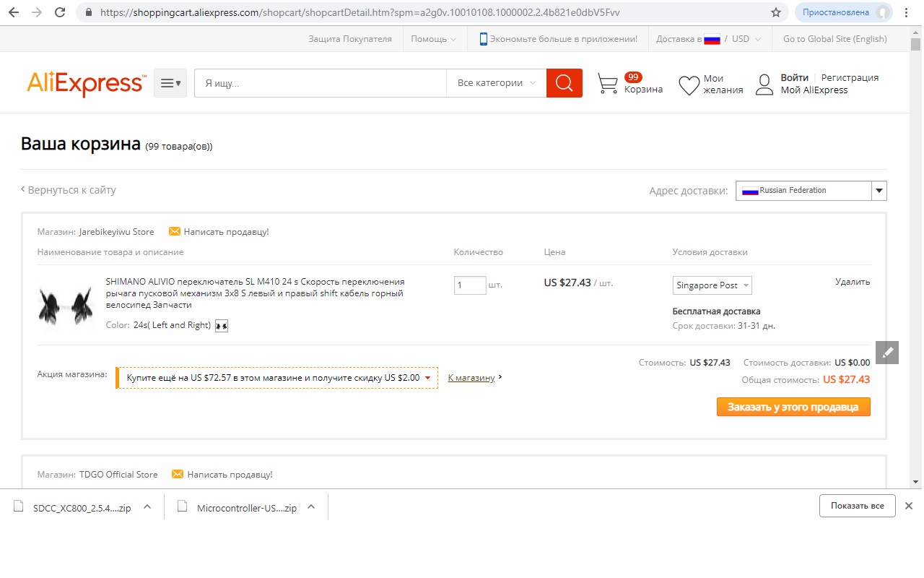The width and height of the screenshot is (924, 578).
Task: Click the Мои желания heart icon
Action: point(689,86)
